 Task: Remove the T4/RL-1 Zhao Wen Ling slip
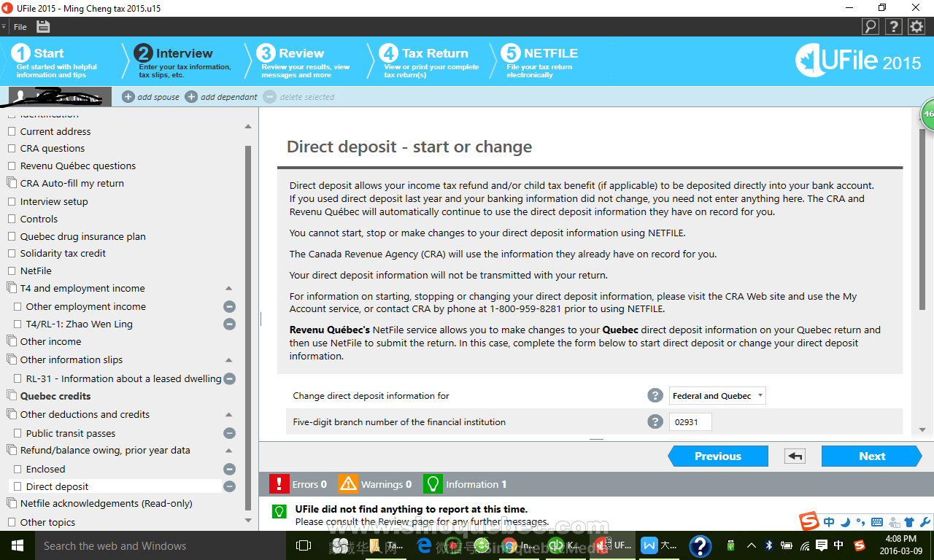point(229,324)
